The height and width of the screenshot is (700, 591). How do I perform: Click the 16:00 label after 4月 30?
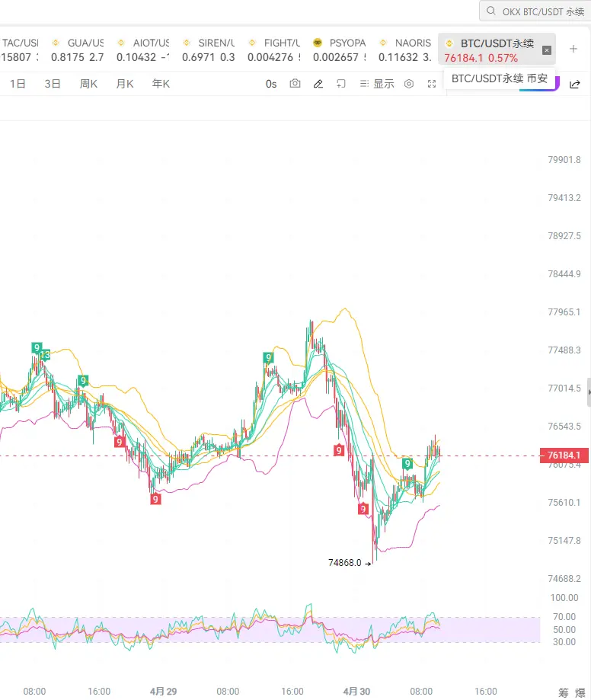tap(486, 691)
